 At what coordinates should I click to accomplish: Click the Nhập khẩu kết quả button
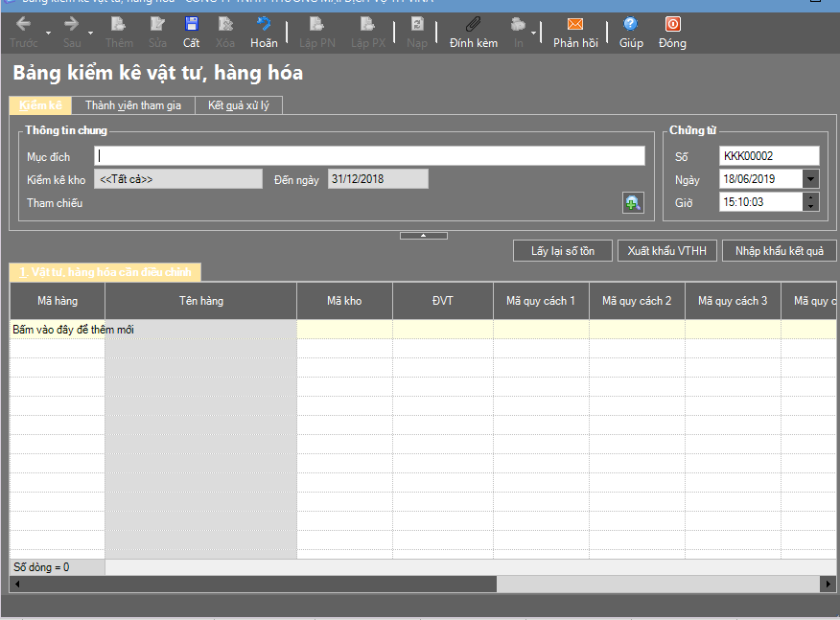pyautogui.click(x=780, y=250)
